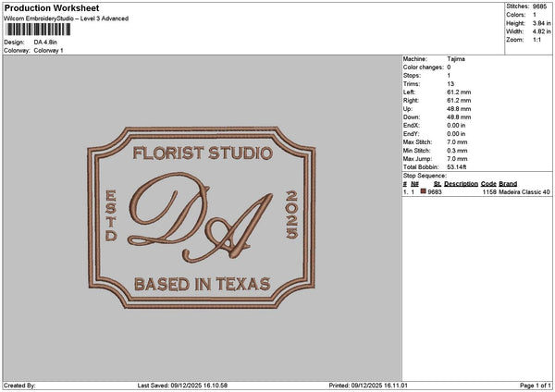Click the vertical '2025' text in design
The width and height of the screenshot is (555, 392).
pyautogui.click(x=292, y=214)
